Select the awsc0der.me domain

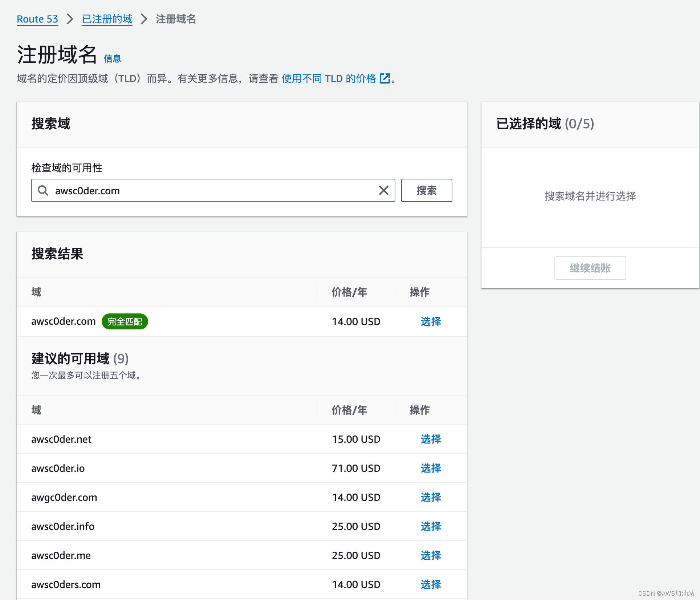[x=431, y=555]
